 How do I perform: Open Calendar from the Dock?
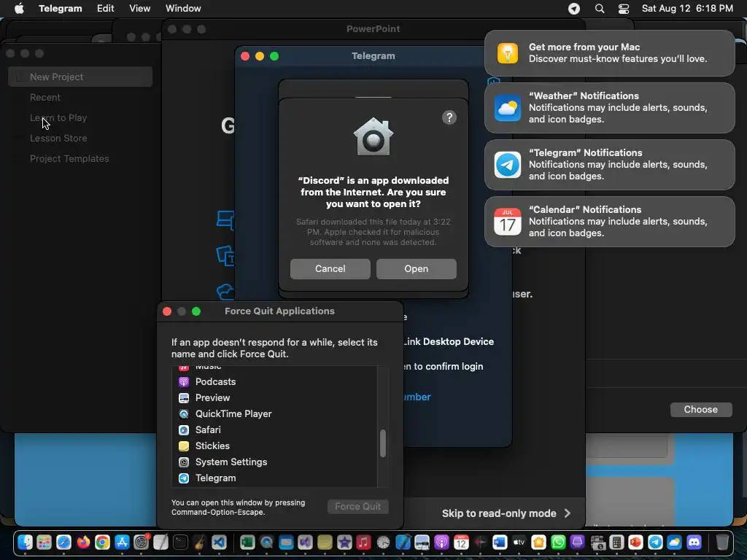[461, 542]
